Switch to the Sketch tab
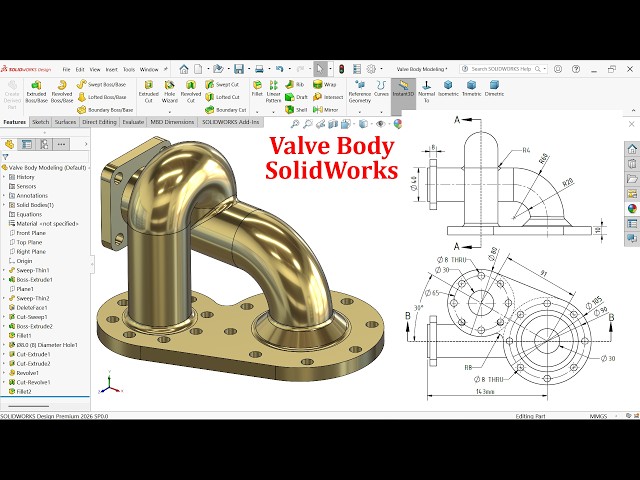Image resolution: width=640 pixels, height=480 pixels. pos(40,122)
